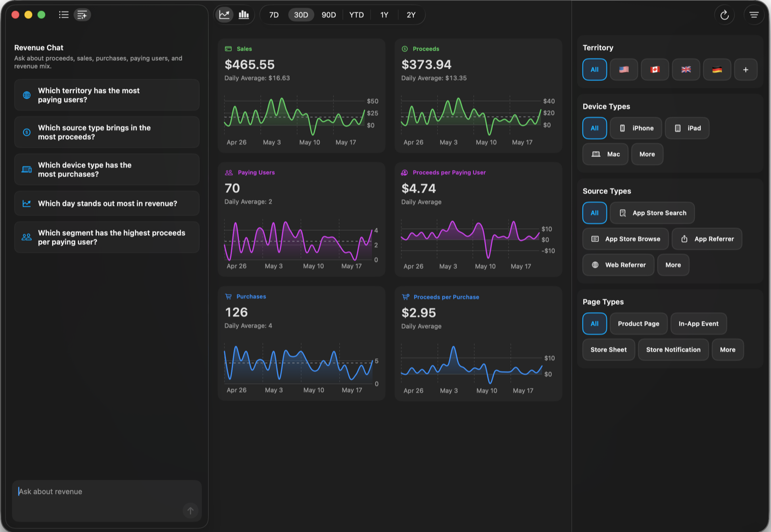Filter by In-App Event page type
The image size is (771, 532).
pyautogui.click(x=698, y=324)
